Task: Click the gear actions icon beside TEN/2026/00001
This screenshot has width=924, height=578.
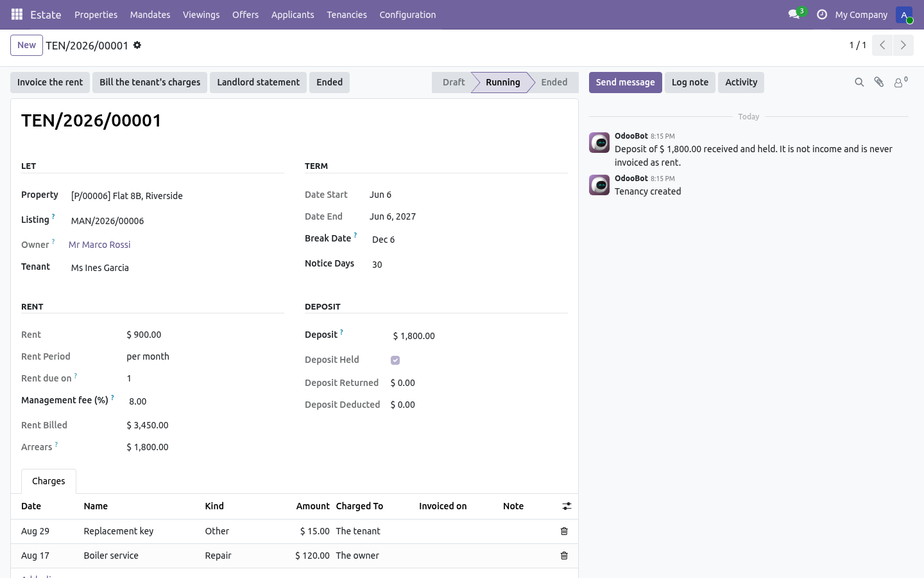Action: click(137, 46)
